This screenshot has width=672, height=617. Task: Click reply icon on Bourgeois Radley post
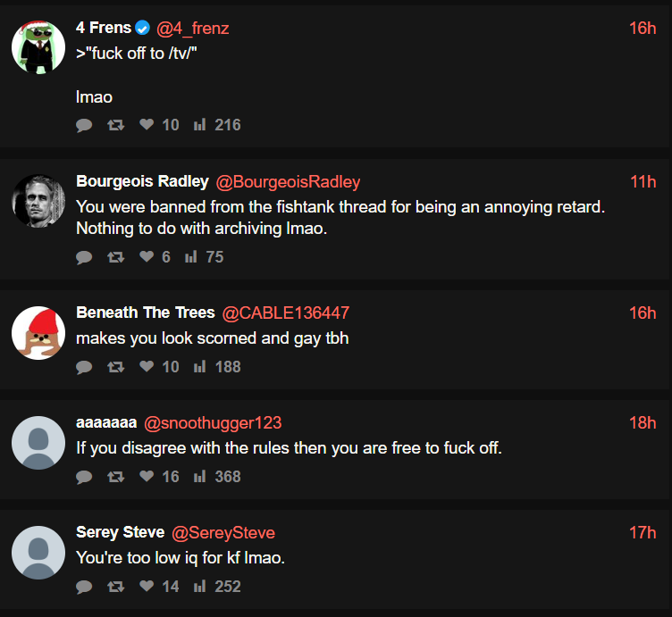85,258
